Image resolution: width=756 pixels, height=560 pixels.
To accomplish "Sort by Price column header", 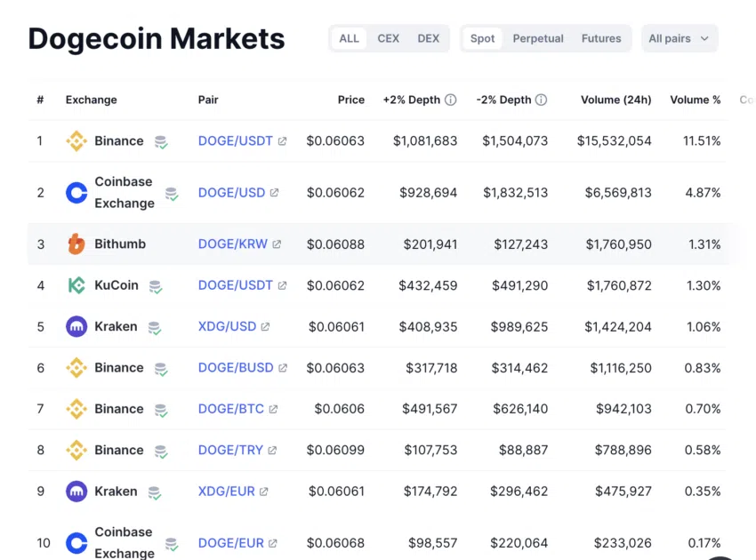I will (x=351, y=100).
